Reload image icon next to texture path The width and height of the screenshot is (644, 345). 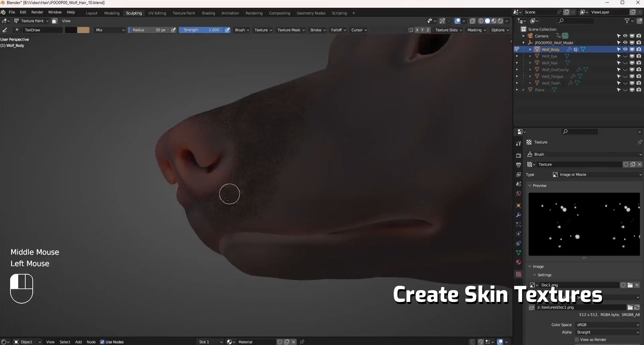637,307
